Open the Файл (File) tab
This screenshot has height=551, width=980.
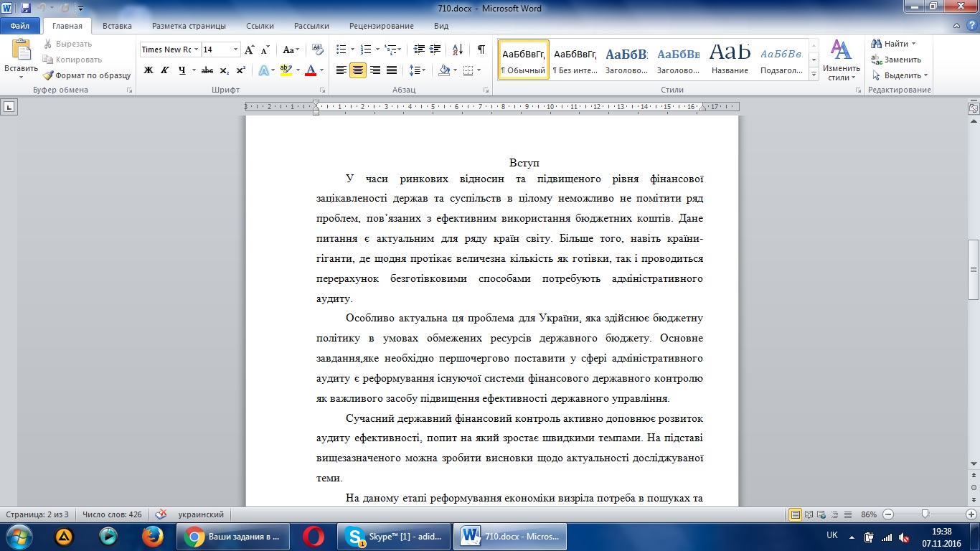[20, 26]
